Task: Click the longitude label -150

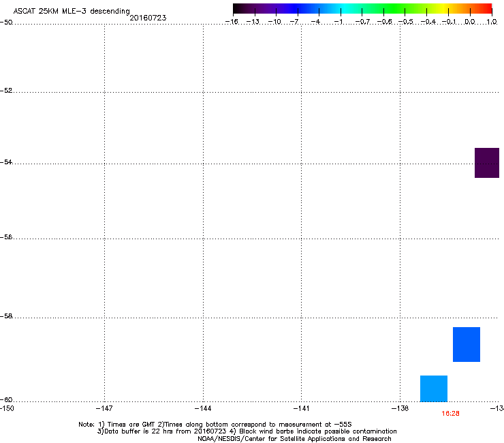Action: click(x=7, y=408)
